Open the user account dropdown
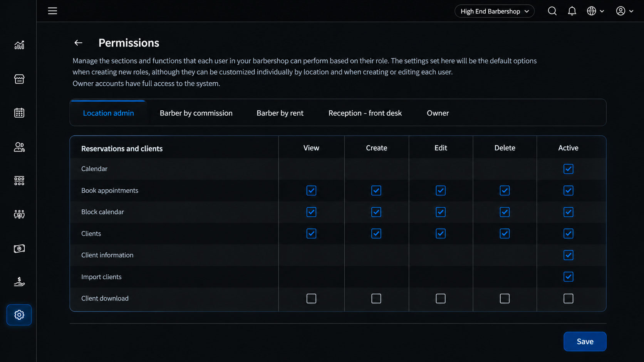 click(625, 11)
